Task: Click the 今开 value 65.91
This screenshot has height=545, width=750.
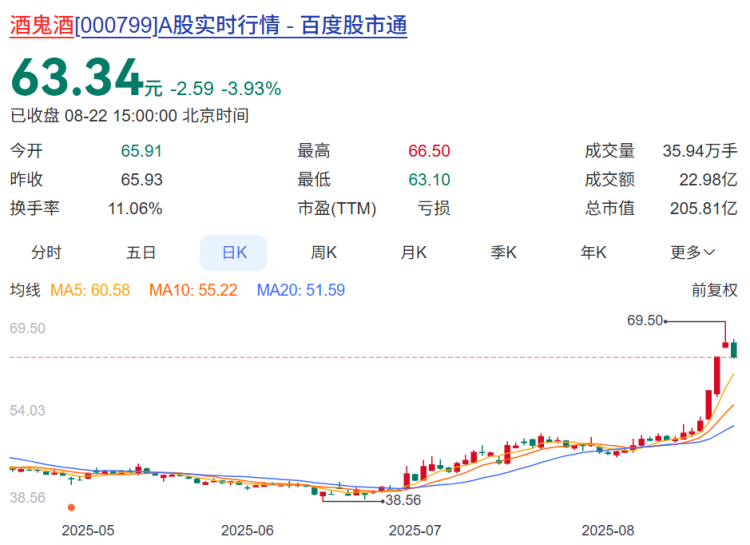Action: (x=142, y=151)
